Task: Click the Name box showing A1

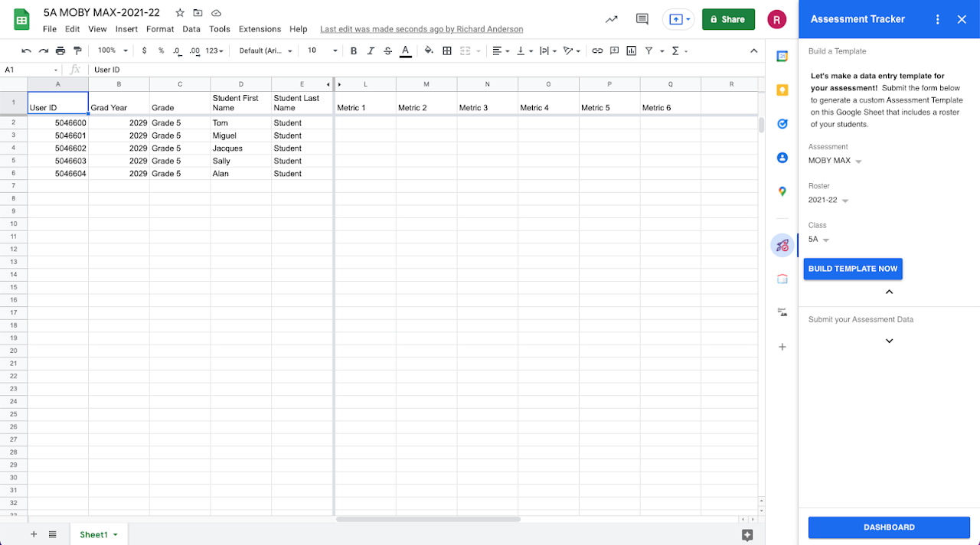Action: click(x=31, y=70)
